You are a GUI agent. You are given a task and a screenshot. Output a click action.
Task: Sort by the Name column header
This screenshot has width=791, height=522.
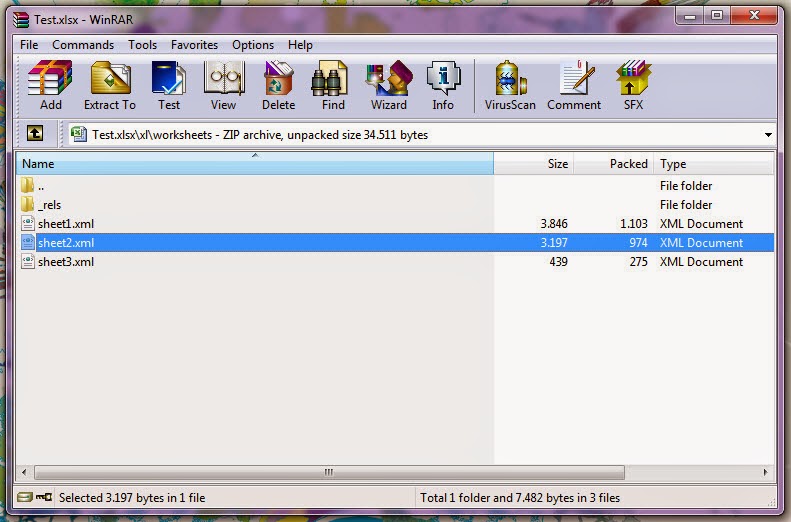pyautogui.click(x=255, y=163)
